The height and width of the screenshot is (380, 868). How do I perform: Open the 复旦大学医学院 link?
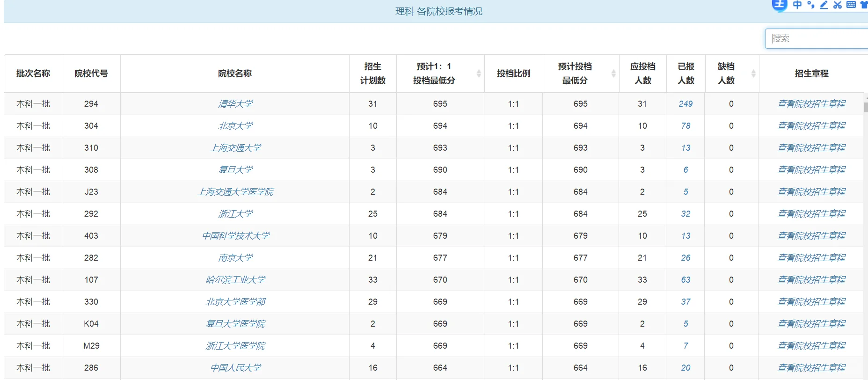(x=235, y=324)
